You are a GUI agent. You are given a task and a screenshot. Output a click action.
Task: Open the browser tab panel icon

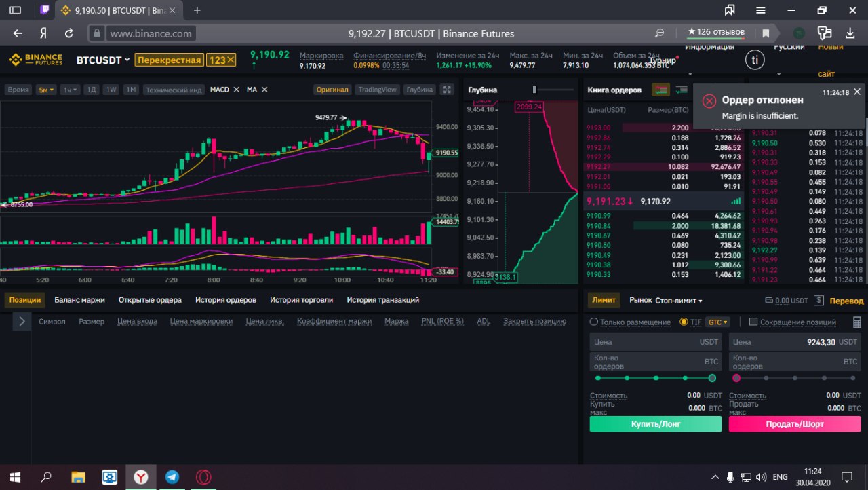click(15, 10)
